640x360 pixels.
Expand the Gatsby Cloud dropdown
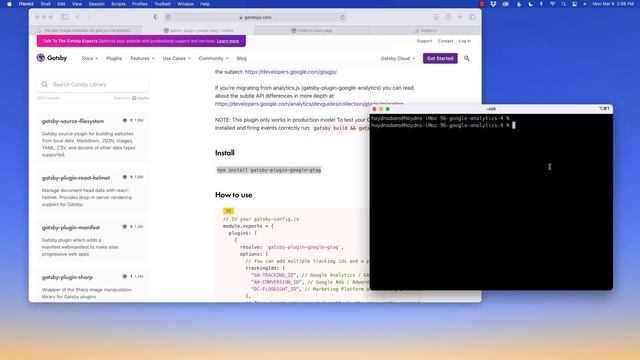tap(398, 58)
